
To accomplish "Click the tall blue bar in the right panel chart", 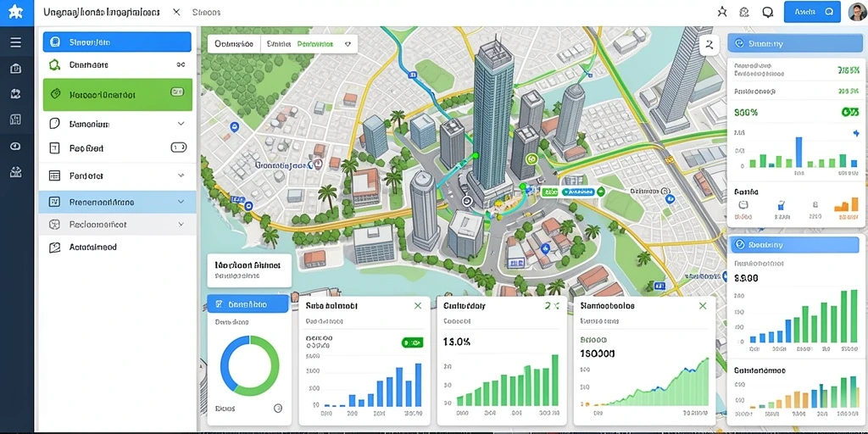I will click(798, 152).
